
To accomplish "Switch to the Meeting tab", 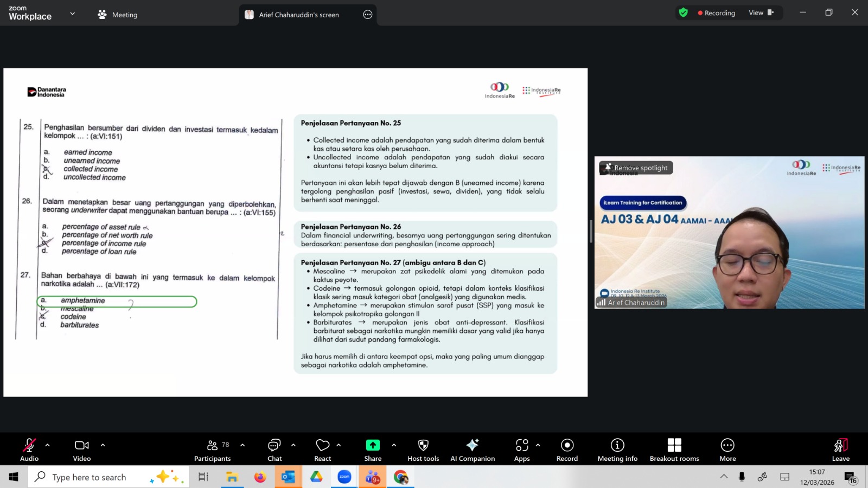I will coord(118,15).
